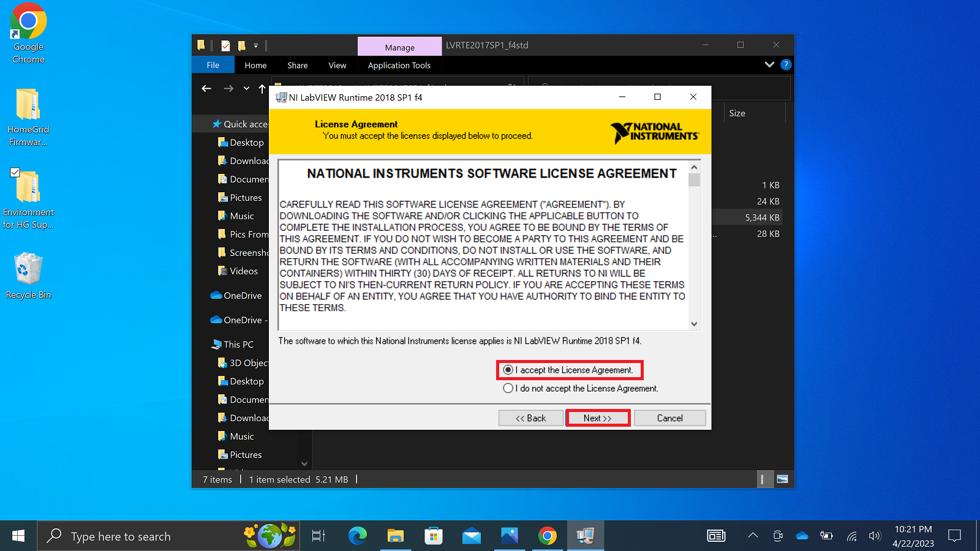Switch to Home ribbon tab
980x551 pixels.
tap(255, 65)
